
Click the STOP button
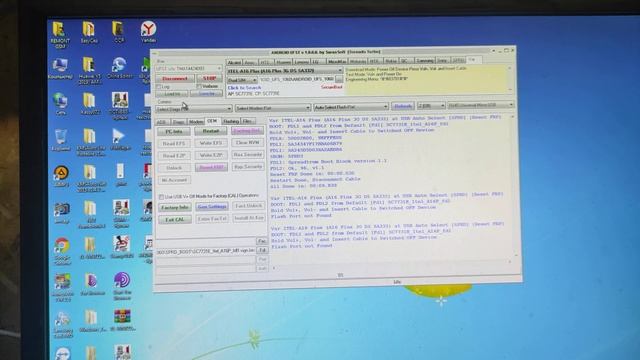(209, 78)
